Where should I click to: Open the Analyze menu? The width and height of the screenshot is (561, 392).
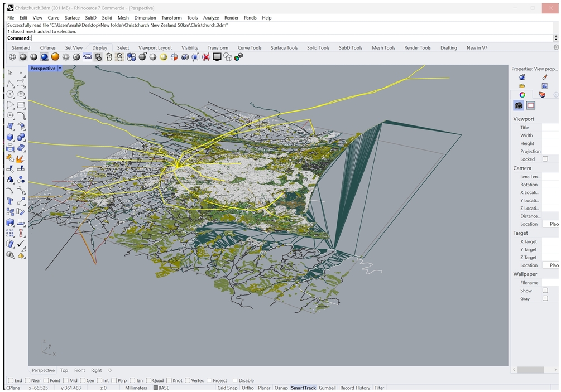click(211, 17)
